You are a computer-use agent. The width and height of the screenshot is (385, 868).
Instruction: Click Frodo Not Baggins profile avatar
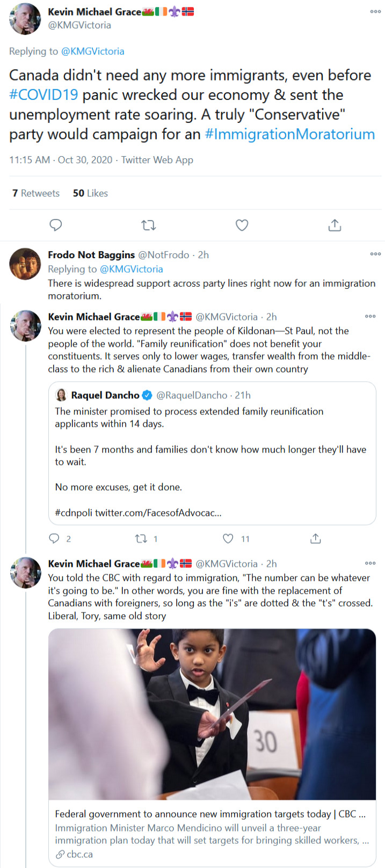25,264
